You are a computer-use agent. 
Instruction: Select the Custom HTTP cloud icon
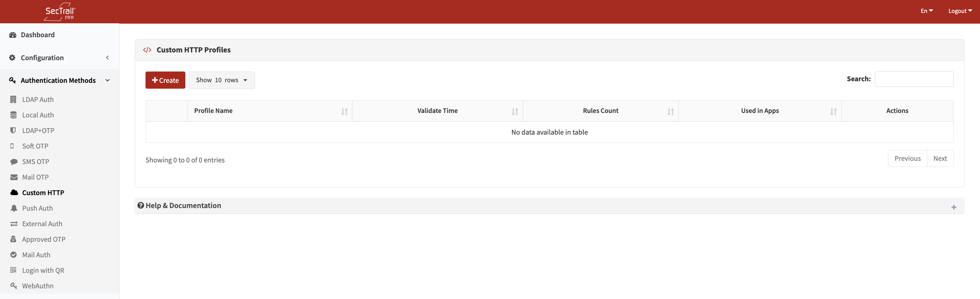coord(14,193)
